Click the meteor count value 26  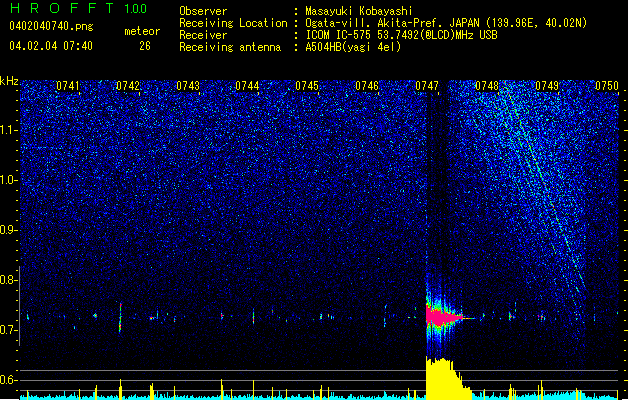[145, 46]
